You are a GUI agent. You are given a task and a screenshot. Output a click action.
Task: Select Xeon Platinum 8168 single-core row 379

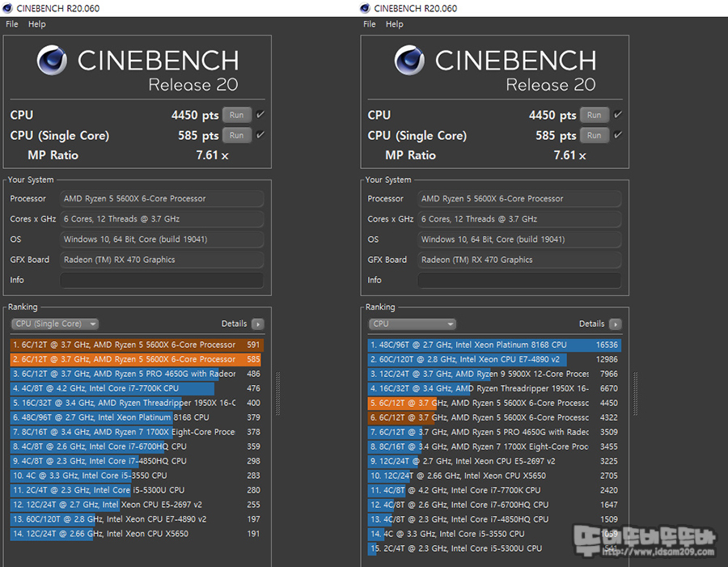coord(137,417)
